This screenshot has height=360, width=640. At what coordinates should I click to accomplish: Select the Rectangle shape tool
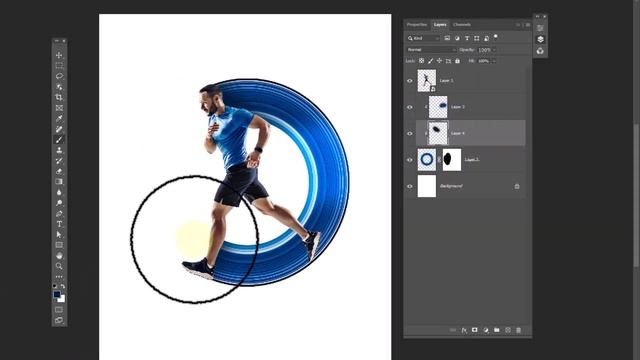click(59, 245)
